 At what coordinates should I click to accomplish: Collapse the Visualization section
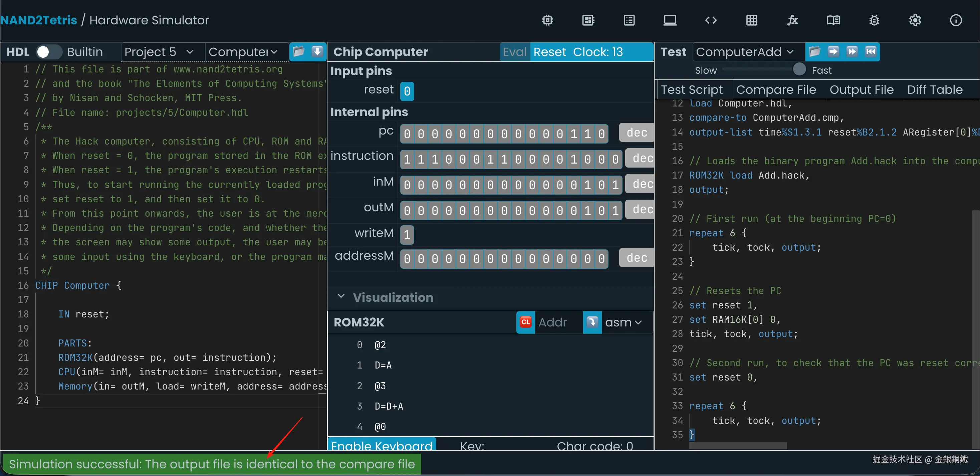tap(341, 296)
